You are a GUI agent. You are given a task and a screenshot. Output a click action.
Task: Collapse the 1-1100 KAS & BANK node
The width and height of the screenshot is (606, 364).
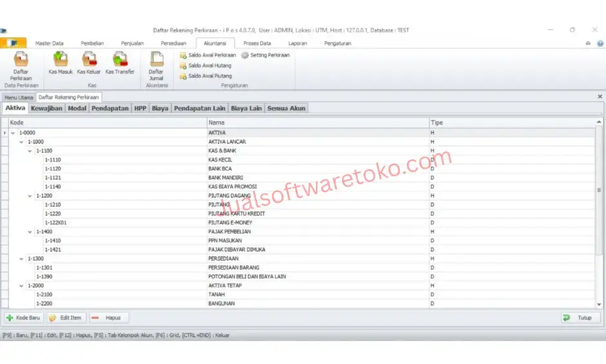pos(30,151)
